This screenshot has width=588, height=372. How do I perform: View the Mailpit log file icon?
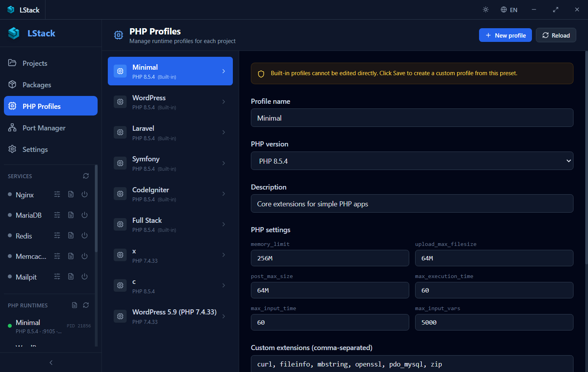[x=71, y=277]
